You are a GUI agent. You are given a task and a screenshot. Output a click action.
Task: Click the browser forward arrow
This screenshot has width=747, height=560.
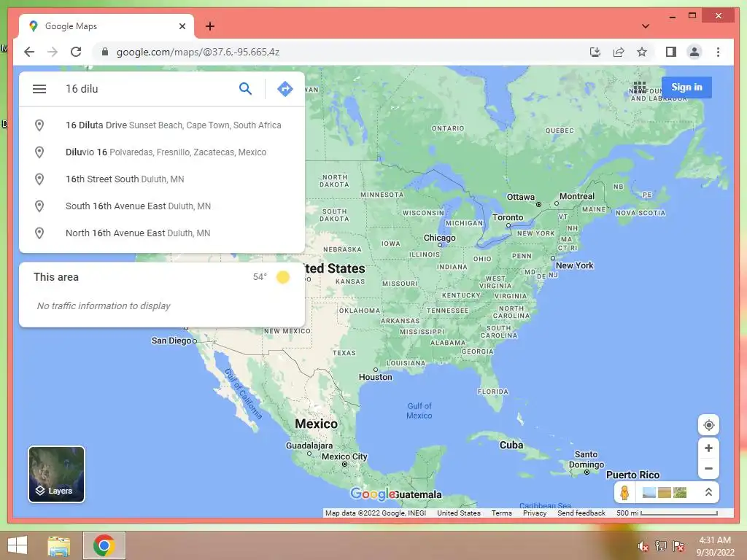(53, 52)
